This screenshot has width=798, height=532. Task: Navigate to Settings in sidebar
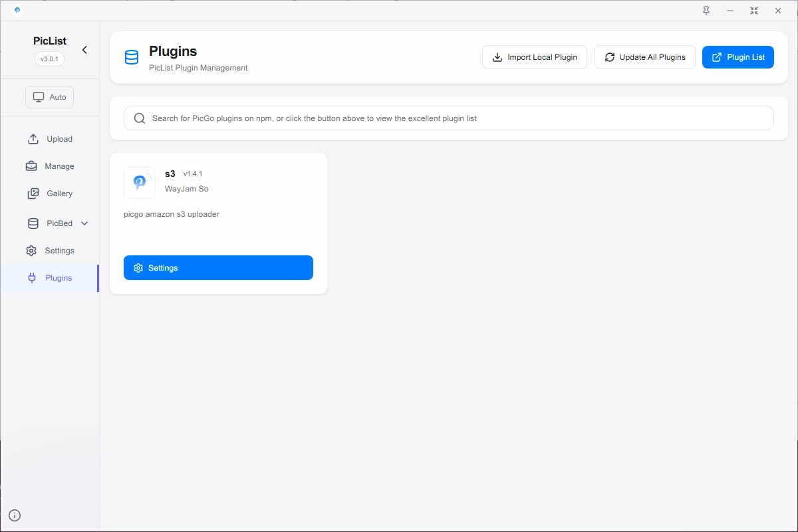coord(50,251)
